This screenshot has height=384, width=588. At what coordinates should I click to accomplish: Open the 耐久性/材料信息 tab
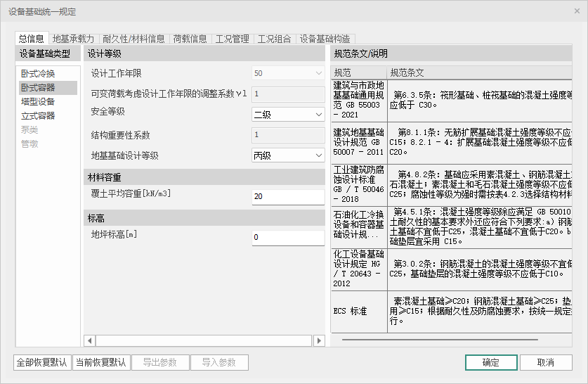[133, 39]
